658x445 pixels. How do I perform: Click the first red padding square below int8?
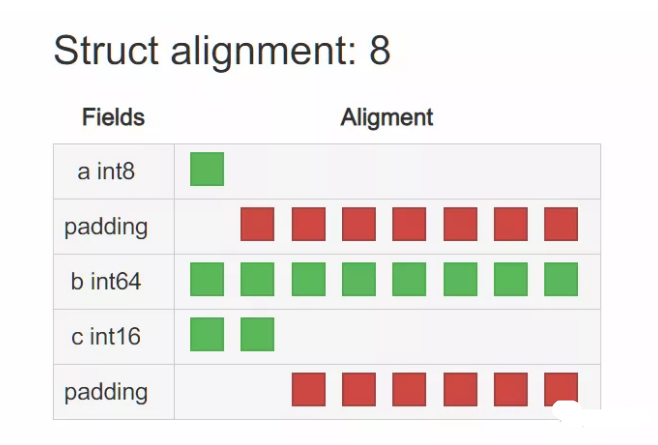tap(257, 224)
